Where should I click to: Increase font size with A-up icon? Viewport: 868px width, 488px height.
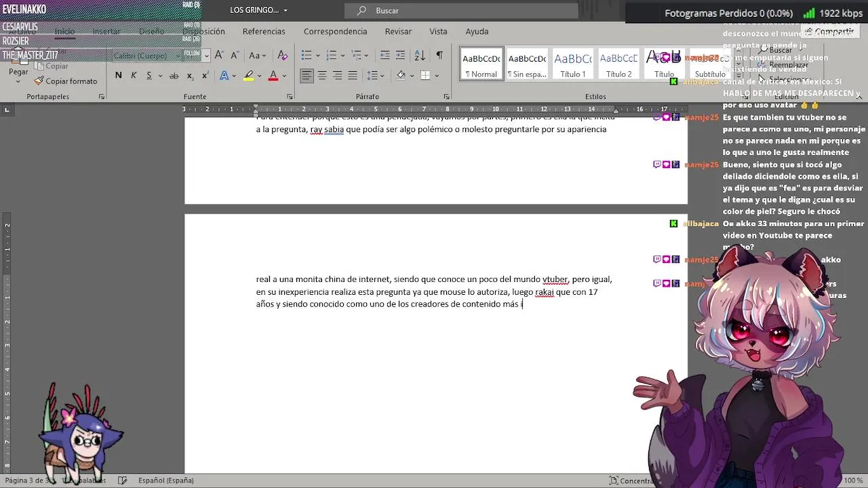[x=220, y=55]
